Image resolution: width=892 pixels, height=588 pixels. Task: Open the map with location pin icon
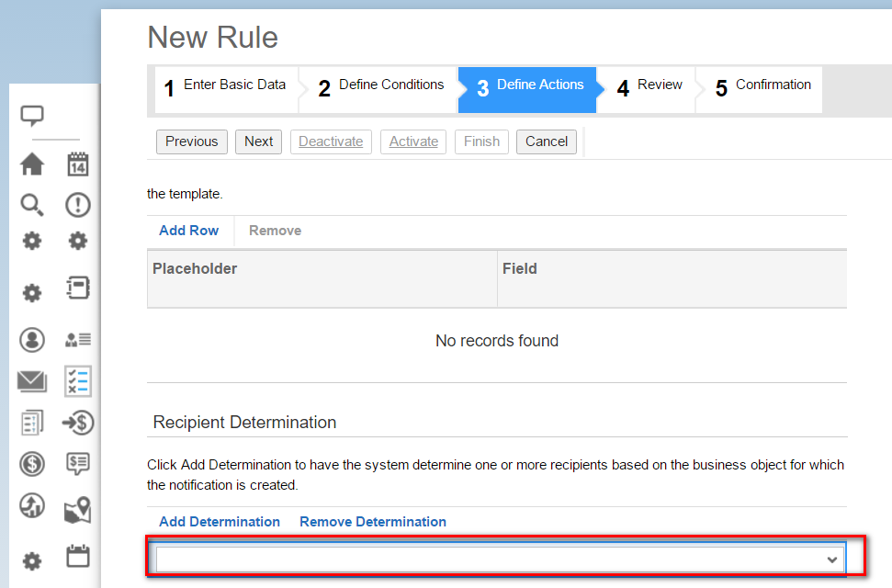(x=78, y=510)
